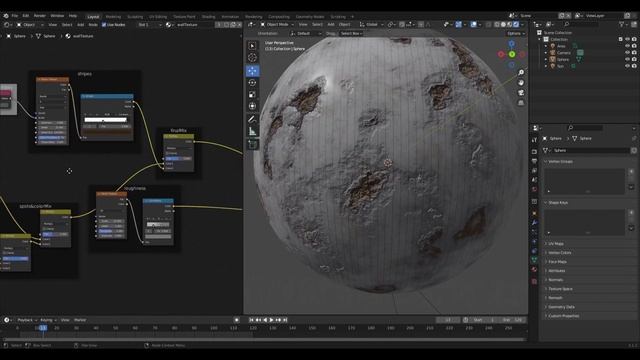Select the Select Box tool in viewport toolbar
The image size is (640, 360).
[252, 46]
